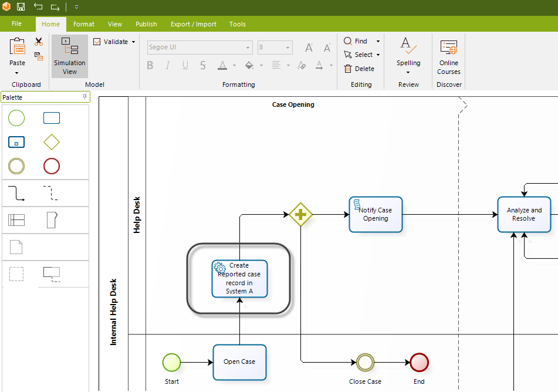
Task: Select the Pool/Lane shape in Palette
Action: (16, 221)
